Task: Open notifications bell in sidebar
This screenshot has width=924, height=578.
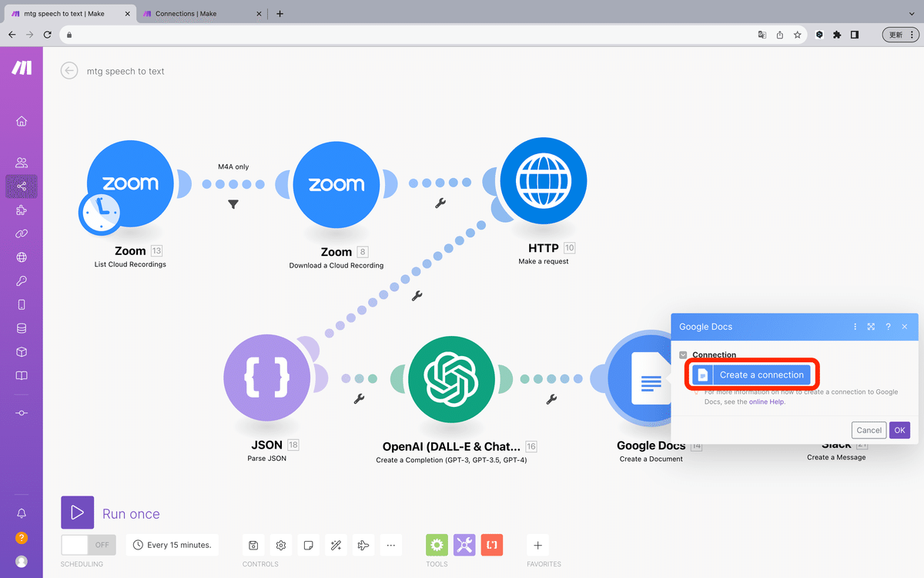Action: click(x=22, y=513)
